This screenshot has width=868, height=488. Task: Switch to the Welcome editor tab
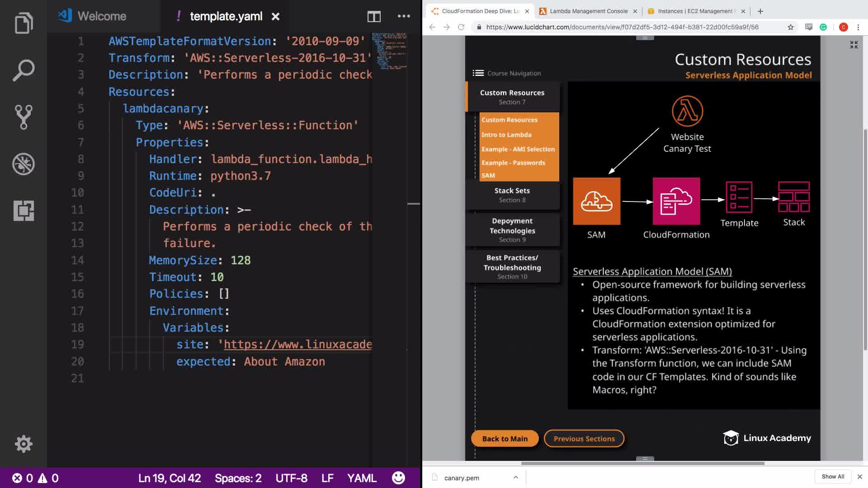pos(102,16)
